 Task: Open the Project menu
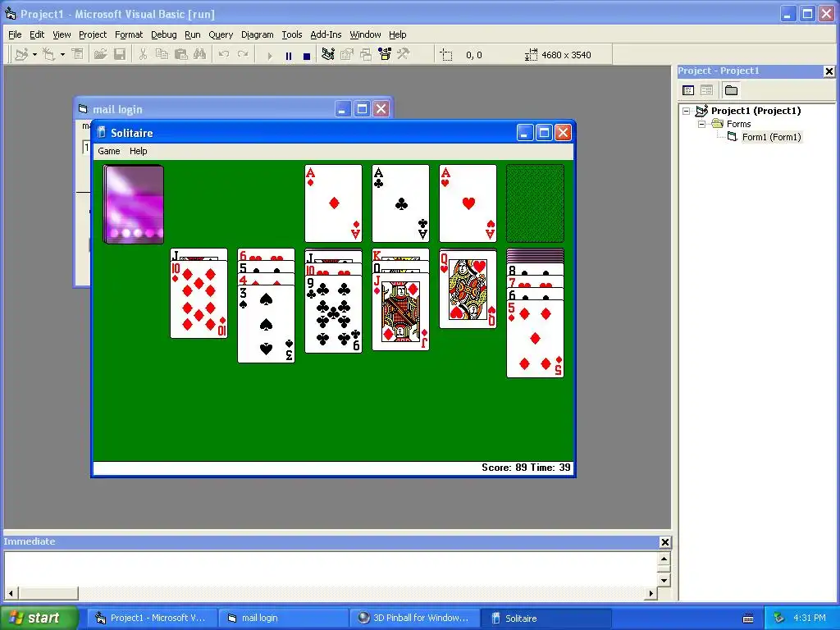tap(93, 34)
